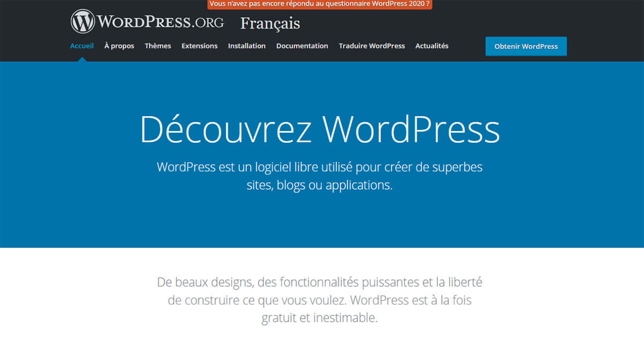Open the Actualités menu item
Viewport: 644px width, 347px height.
tap(432, 46)
